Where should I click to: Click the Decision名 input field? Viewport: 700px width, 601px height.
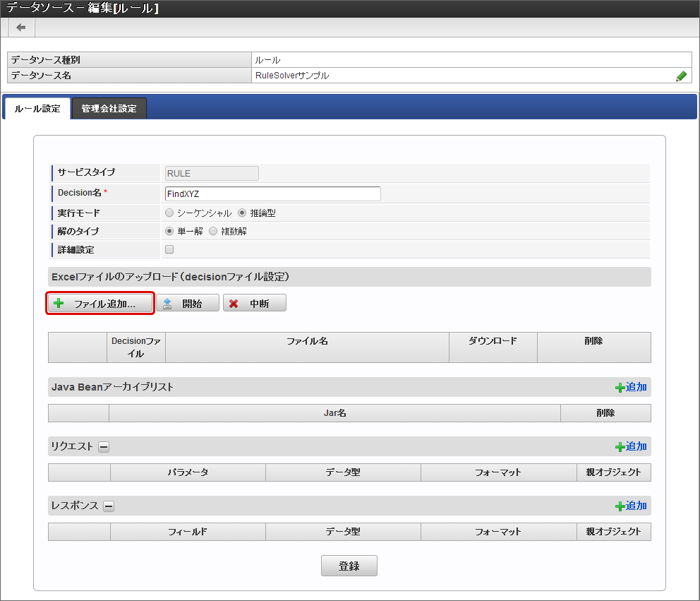tap(272, 194)
